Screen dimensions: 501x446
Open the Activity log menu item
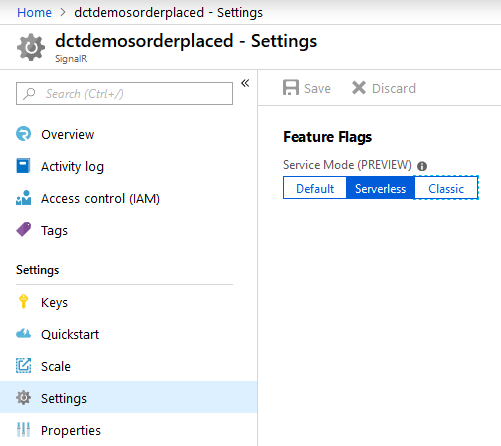click(128, 166)
